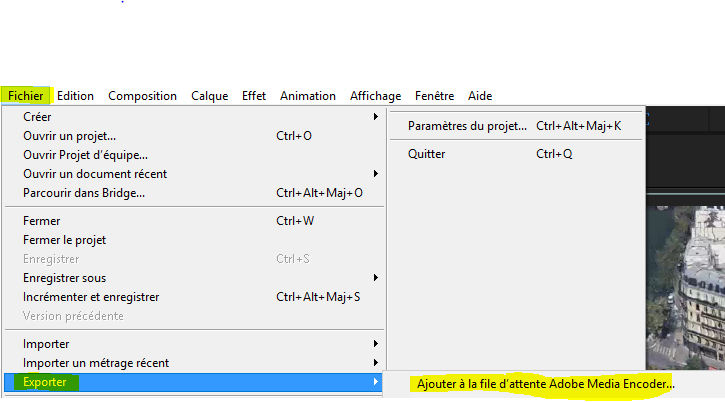The width and height of the screenshot is (725, 402).
Task: Open the Edition menu
Action: [x=75, y=96]
